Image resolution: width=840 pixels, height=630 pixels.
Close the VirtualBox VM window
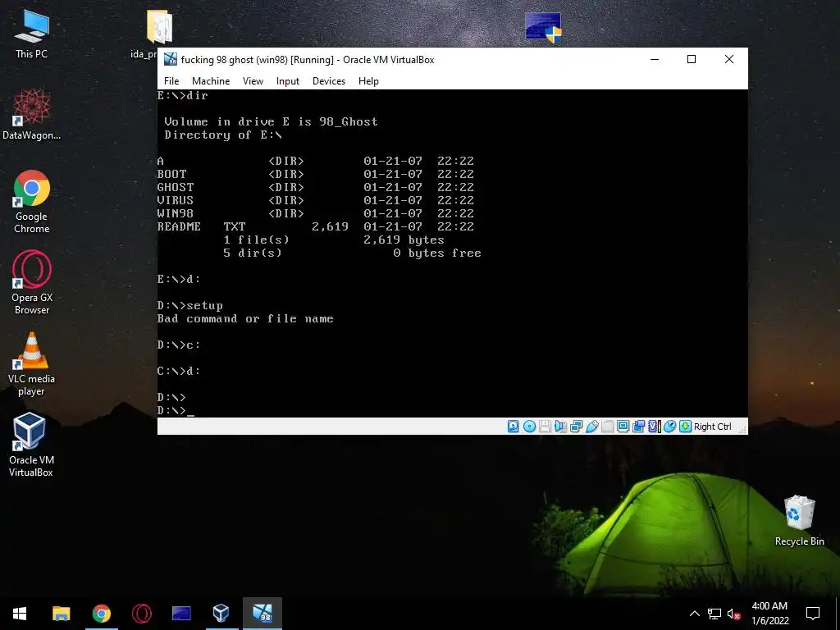[729, 59]
